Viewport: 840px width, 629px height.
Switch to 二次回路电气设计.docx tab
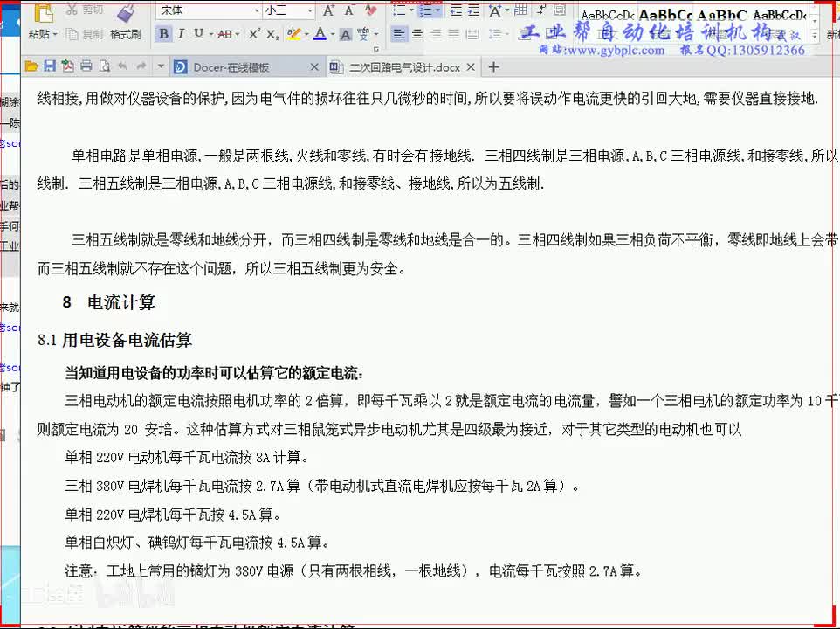coord(403,67)
